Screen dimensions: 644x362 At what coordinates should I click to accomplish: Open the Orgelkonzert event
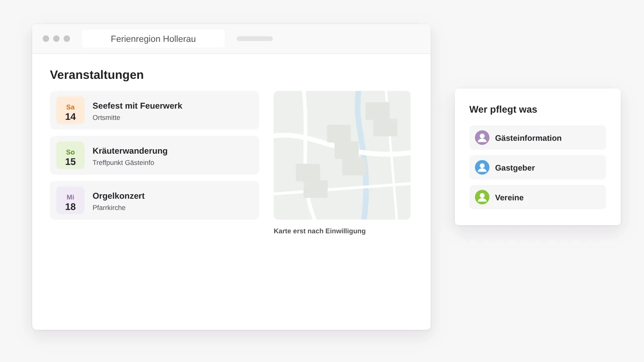[x=155, y=200]
